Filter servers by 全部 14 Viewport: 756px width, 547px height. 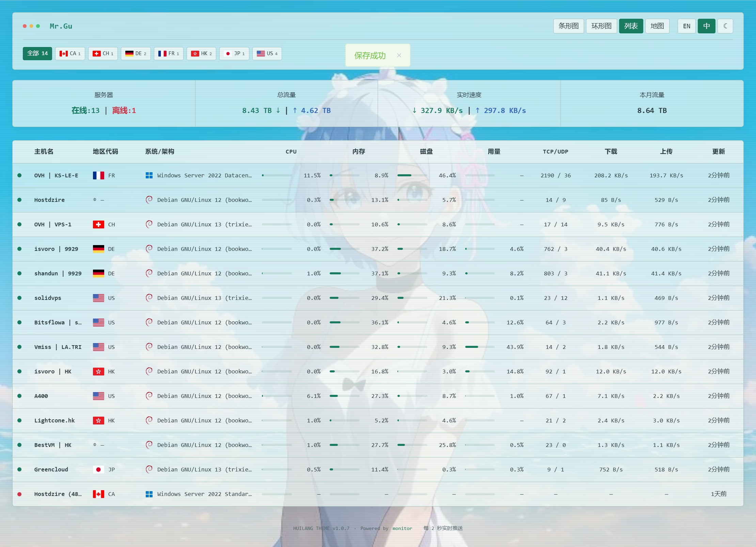(x=37, y=53)
